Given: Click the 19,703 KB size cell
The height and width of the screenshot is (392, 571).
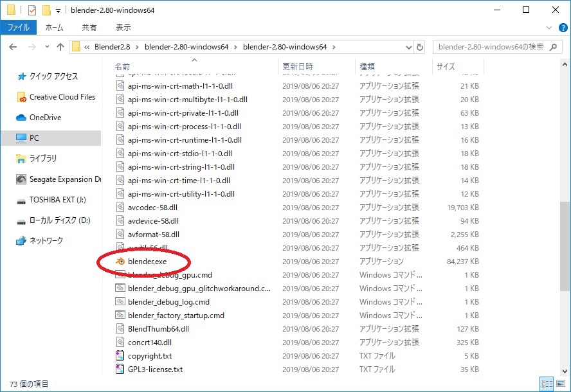Looking at the screenshot, I should (x=462, y=208).
